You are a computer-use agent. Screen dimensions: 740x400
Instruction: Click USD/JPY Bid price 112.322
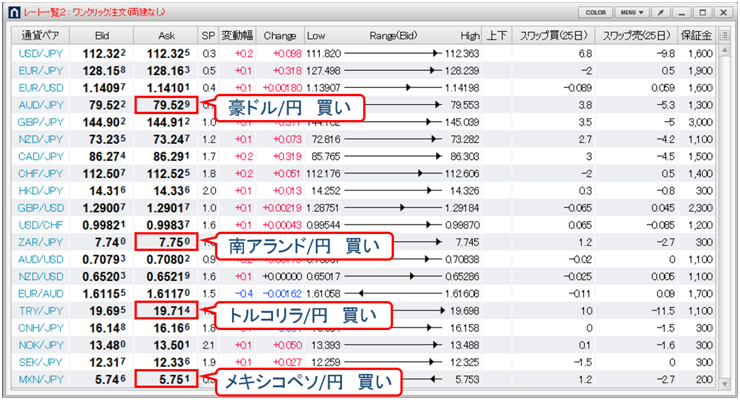(x=104, y=53)
